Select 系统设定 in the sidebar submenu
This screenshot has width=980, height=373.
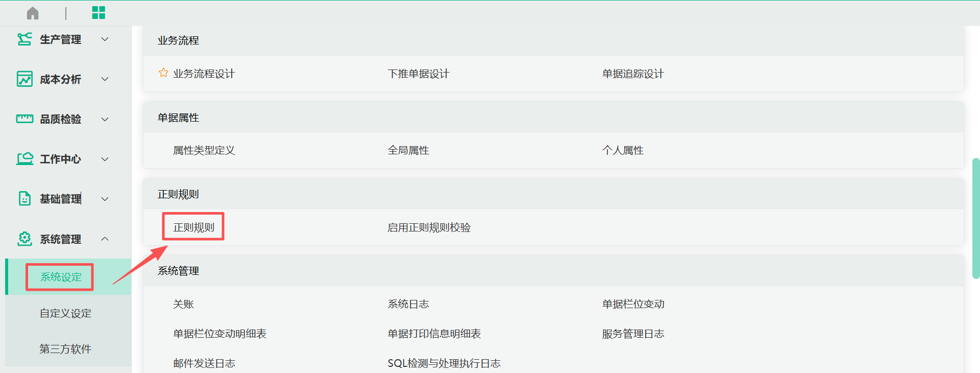(61, 277)
